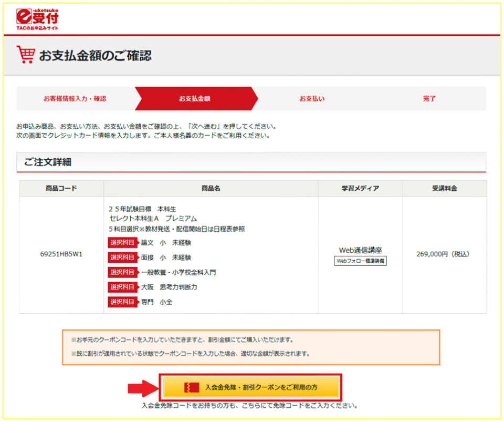Click the 選択科目 badge beside 面接
The image size is (504, 422).
123,258
